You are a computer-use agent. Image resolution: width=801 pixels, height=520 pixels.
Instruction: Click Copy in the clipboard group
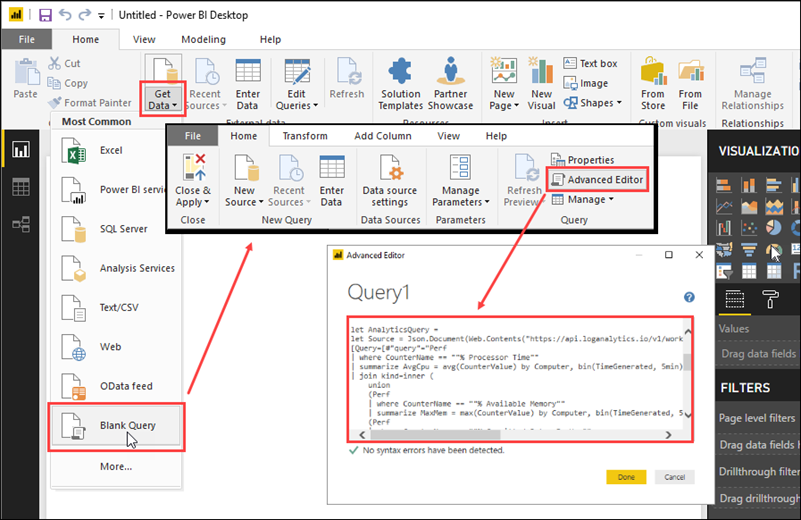pos(68,83)
